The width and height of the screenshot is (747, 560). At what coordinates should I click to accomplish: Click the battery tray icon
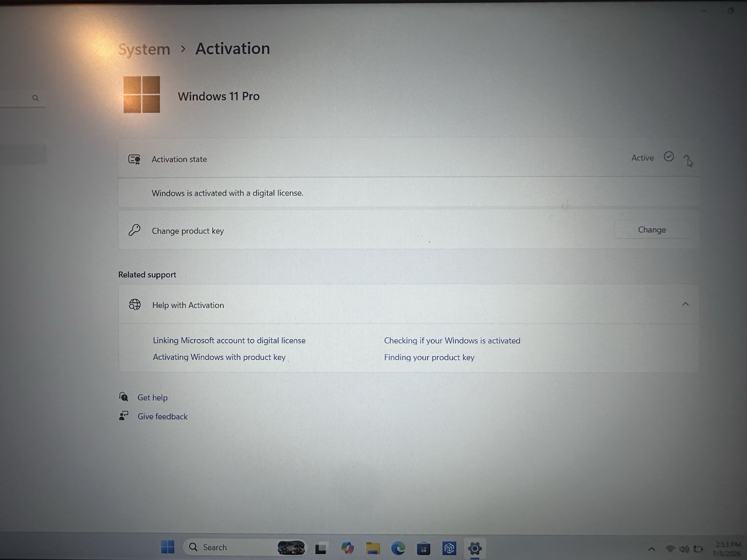(698, 549)
